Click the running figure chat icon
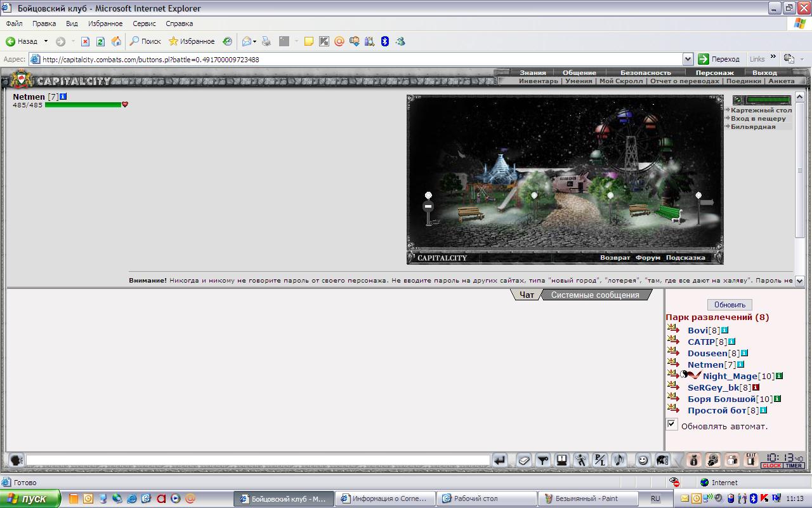 (x=581, y=460)
